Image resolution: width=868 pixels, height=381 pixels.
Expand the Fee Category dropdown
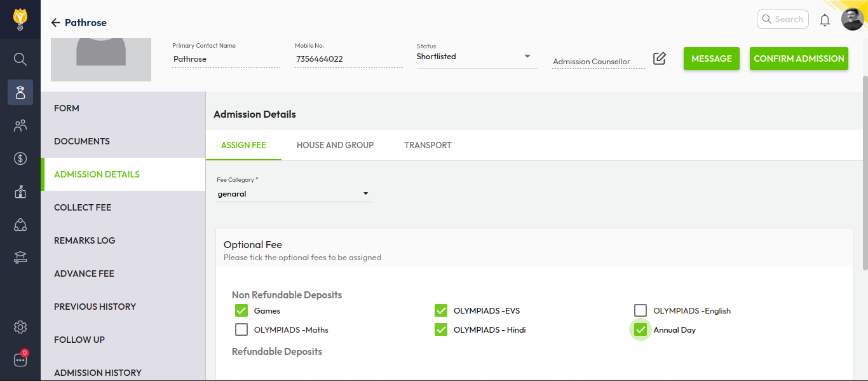pos(294,193)
